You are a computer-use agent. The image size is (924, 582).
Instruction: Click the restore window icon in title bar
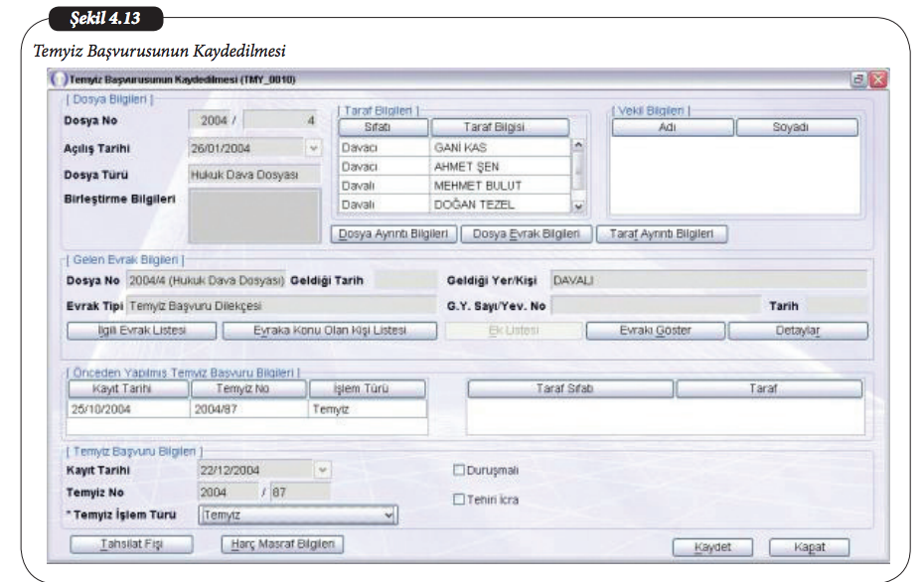tap(857, 79)
